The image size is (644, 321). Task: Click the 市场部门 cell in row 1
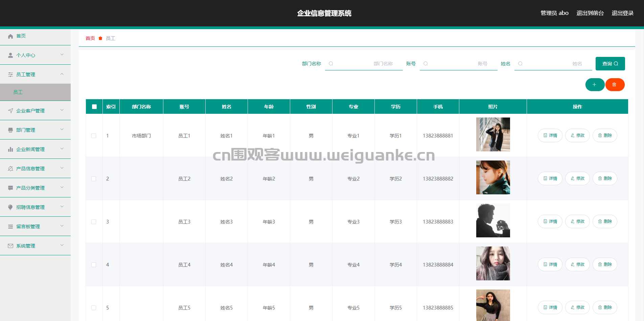[x=141, y=136]
